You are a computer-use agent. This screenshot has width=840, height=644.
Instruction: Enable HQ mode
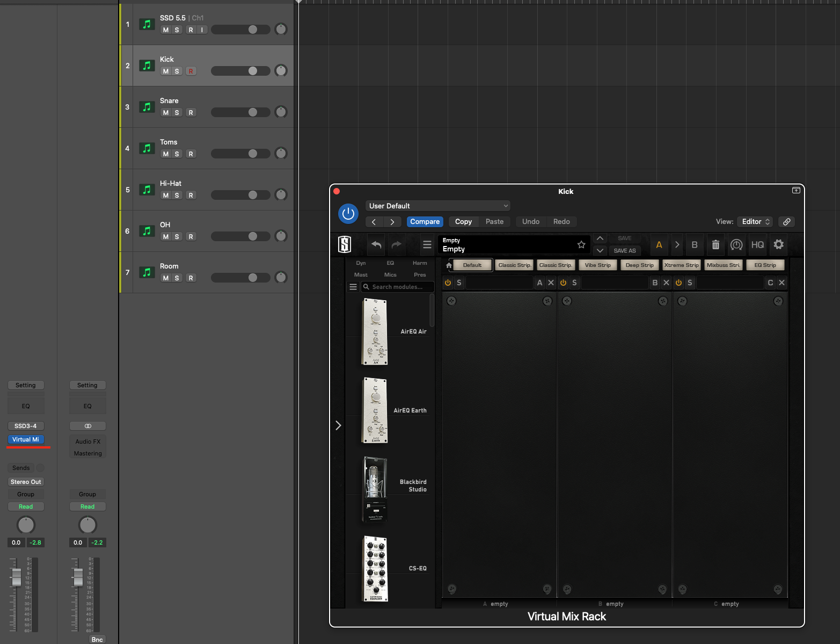pyautogui.click(x=757, y=244)
